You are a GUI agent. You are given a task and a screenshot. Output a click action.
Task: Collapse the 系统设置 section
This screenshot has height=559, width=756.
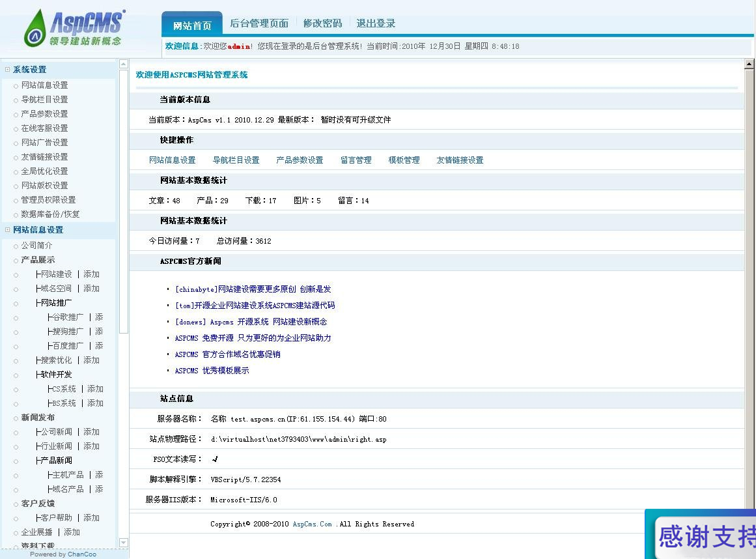(7, 70)
